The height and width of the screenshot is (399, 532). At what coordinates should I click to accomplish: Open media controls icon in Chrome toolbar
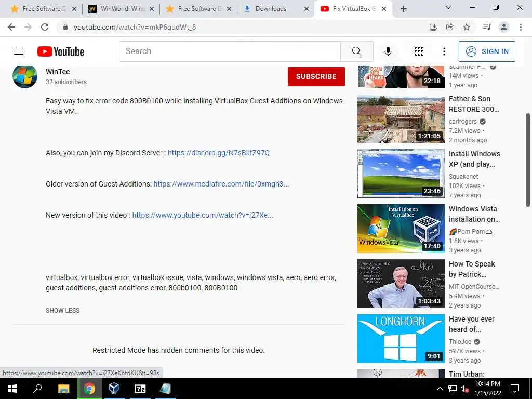pyautogui.click(x=487, y=27)
